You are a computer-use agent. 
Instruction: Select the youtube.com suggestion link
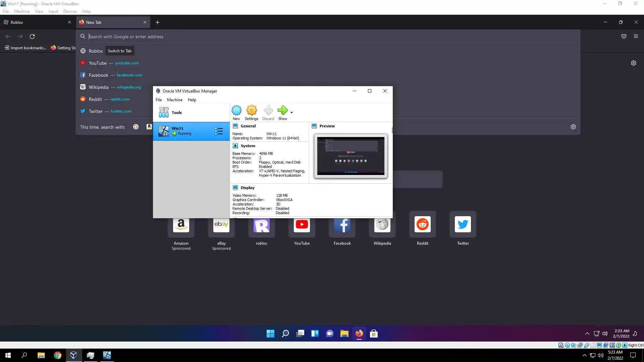coord(126,63)
